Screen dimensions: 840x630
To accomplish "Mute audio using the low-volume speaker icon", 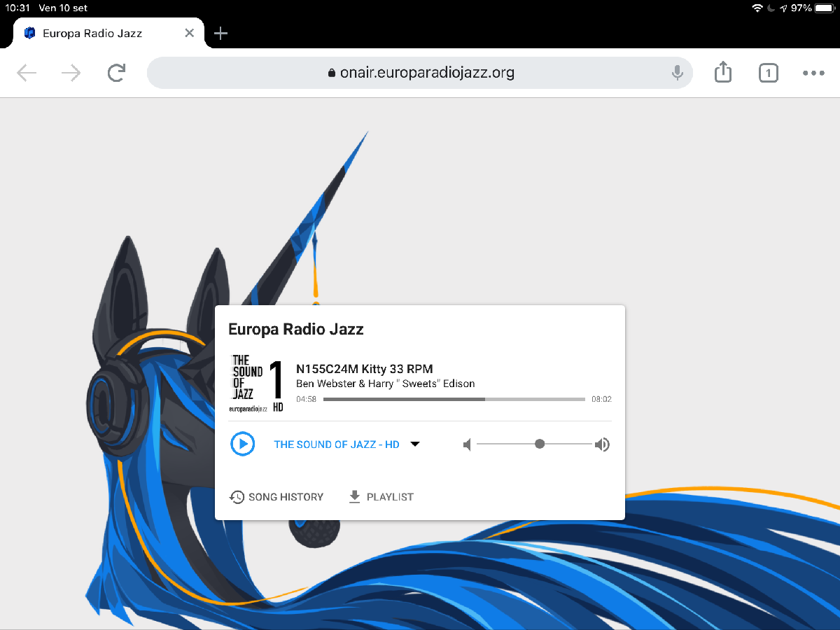I will click(468, 444).
